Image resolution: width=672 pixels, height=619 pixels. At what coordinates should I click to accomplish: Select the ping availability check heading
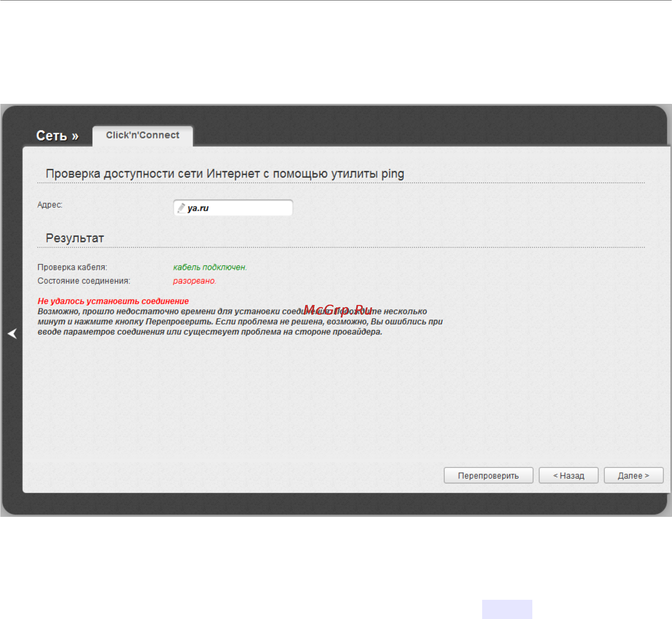point(225,174)
